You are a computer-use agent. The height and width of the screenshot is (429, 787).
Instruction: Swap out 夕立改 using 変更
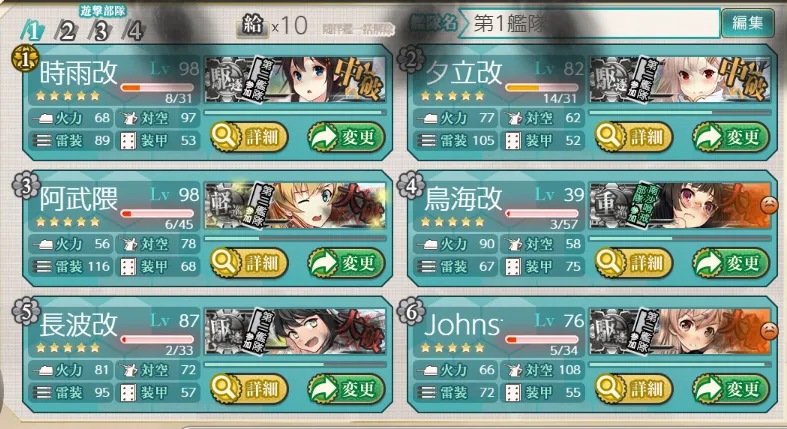731,136
